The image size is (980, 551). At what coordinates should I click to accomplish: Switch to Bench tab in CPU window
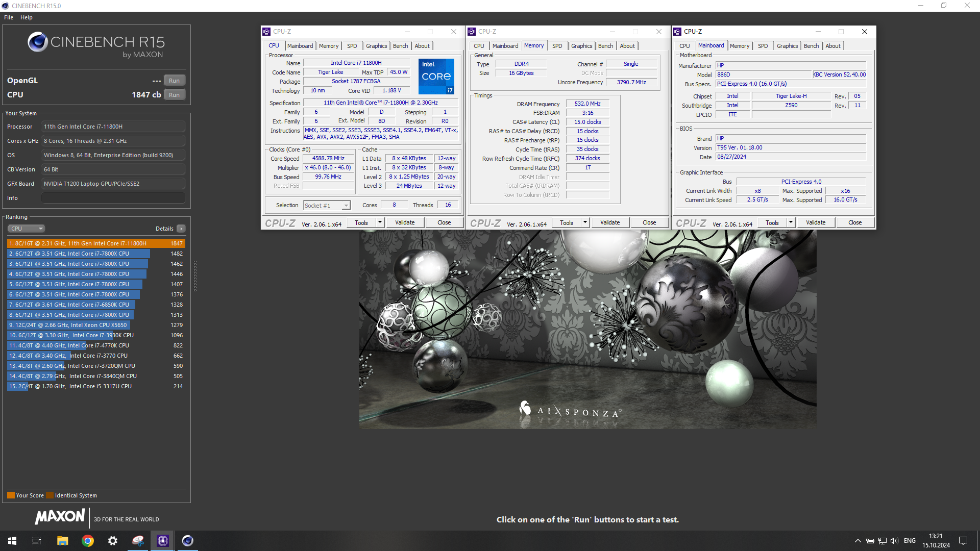coord(400,46)
